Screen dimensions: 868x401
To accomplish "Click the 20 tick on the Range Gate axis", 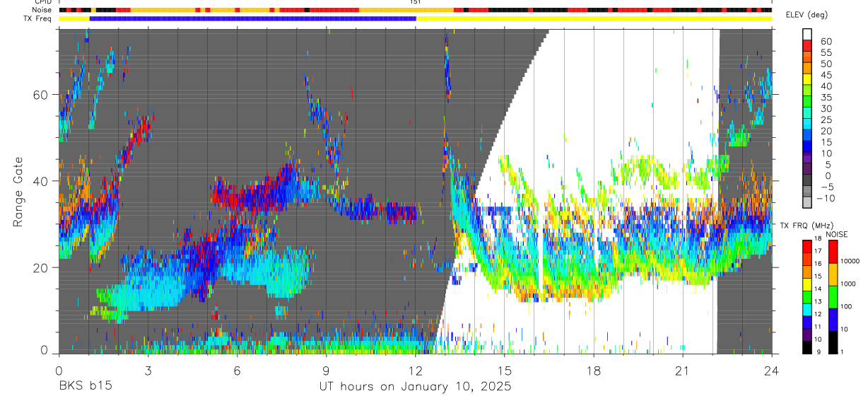I will [41, 267].
